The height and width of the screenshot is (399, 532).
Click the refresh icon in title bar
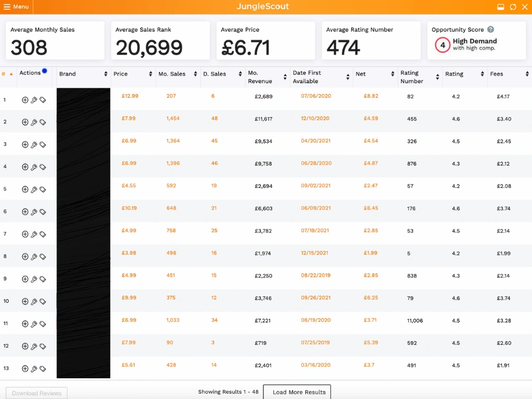point(513,7)
